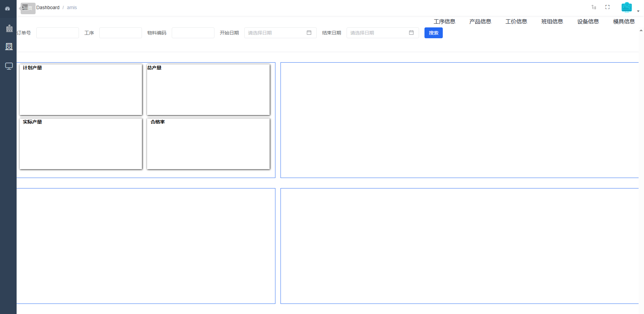Open the monitor screen sidebar icon
Viewport: 644px width, 314px height.
[x=9, y=66]
